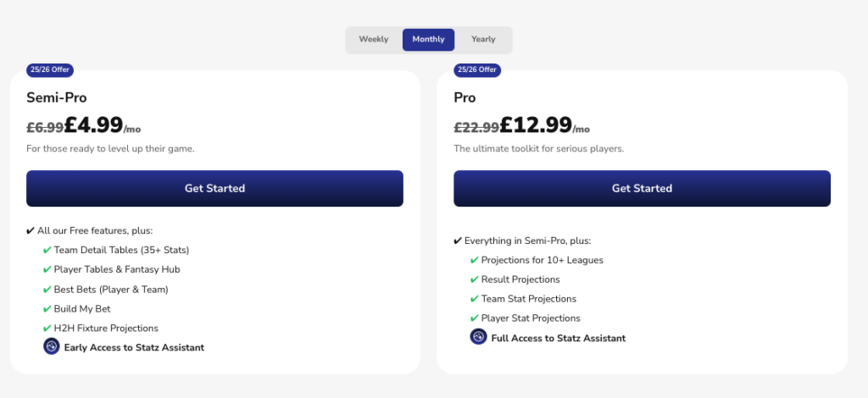868x398 pixels.
Task: Click green checkmark beside Result Projections
Action: 475,279
